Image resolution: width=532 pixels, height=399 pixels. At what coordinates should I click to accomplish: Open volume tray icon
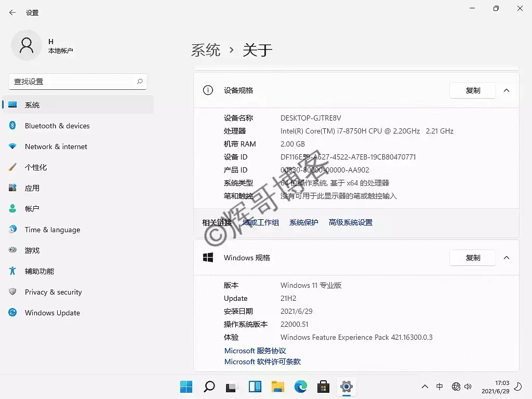point(468,387)
